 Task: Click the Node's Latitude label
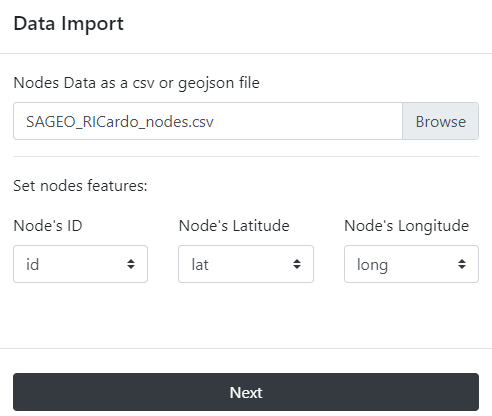234,226
